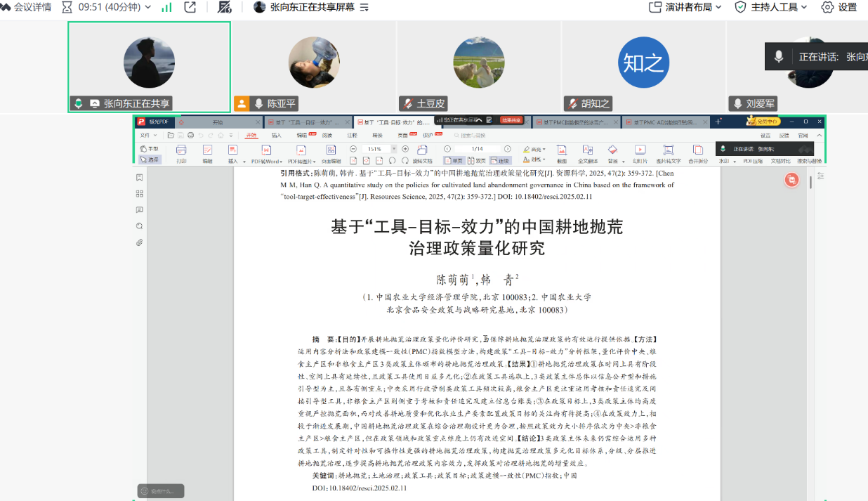Screen dimensions: 868x501
Task: Go to next page arrow
Action: pyautogui.click(x=508, y=149)
